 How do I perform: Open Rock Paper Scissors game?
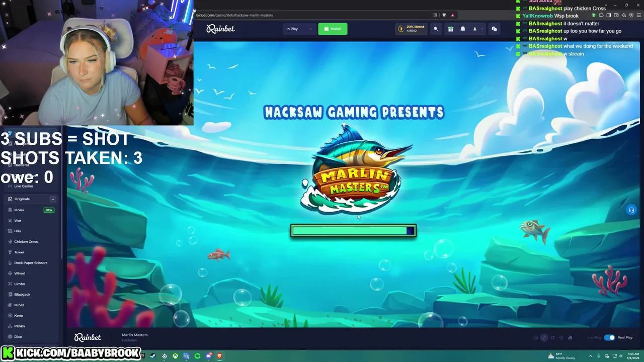pos(31,262)
